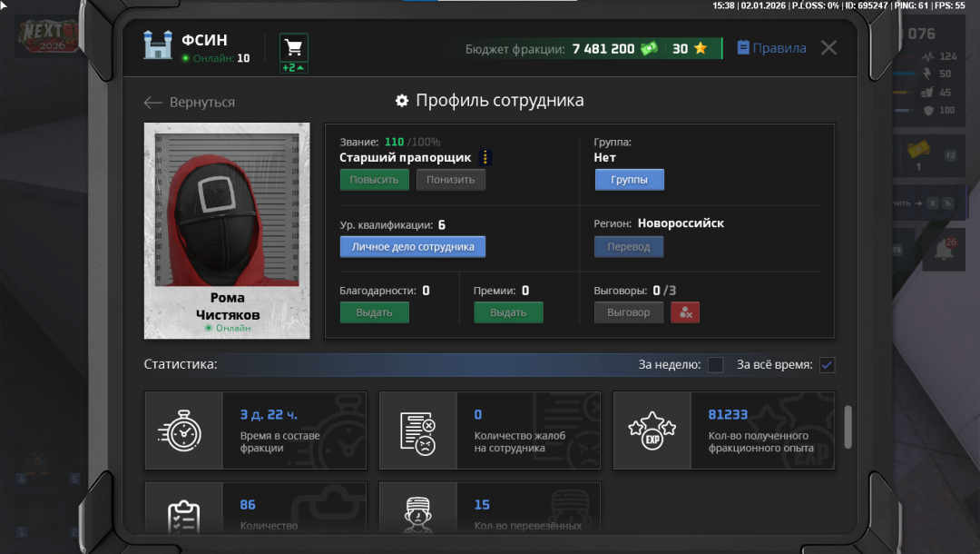This screenshot has width=980, height=554.
Task: Click the employee complaints document icon
Action: 417,430
